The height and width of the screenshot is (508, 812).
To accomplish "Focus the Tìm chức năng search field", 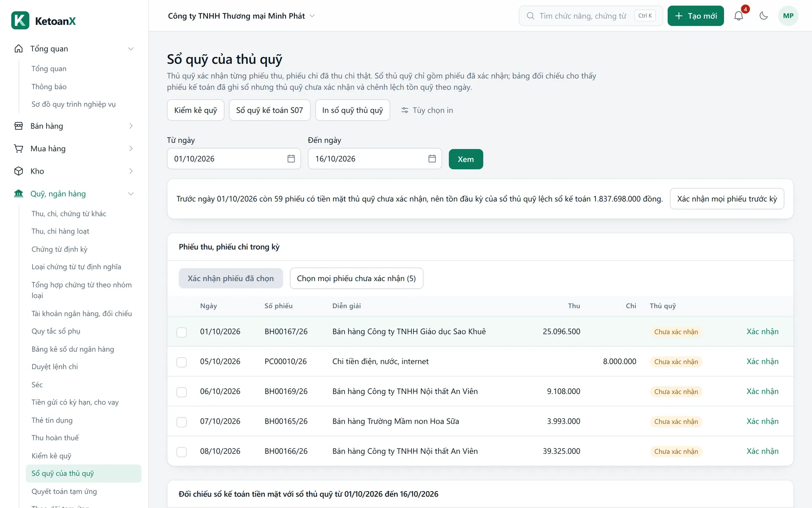I will 590,16.
